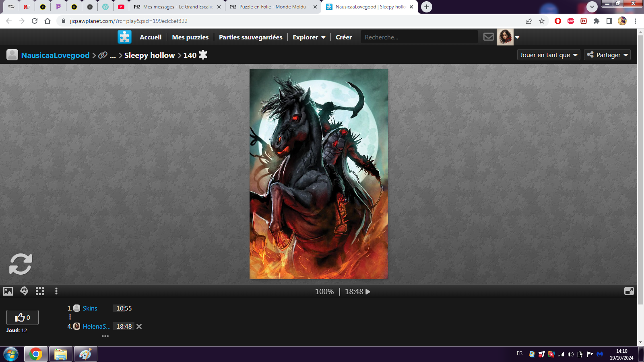Go back in browser history

9,21
